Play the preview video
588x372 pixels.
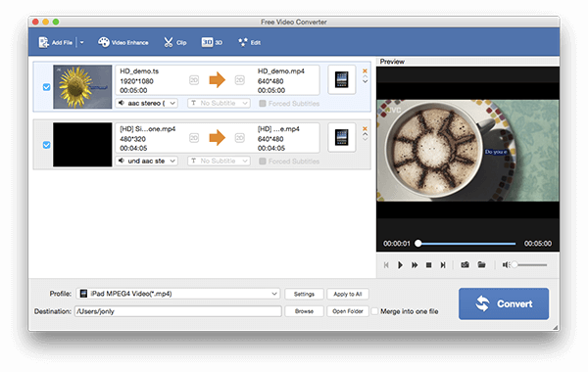[400, 265]
